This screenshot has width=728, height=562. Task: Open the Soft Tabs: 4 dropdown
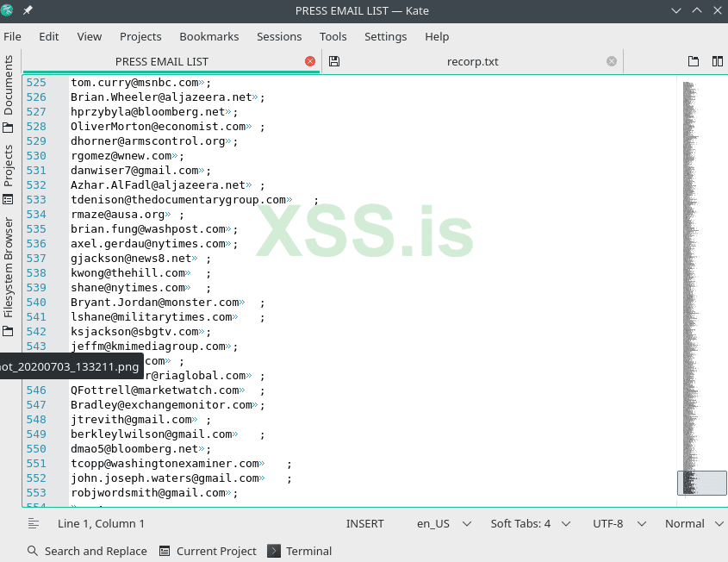tap(528, 523)
